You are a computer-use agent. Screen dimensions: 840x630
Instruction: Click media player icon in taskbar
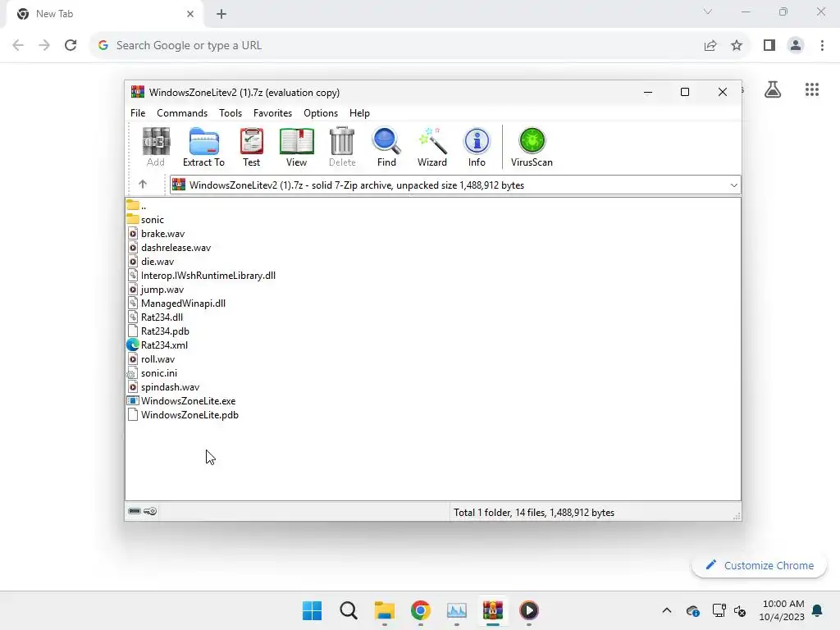[529, 610]
